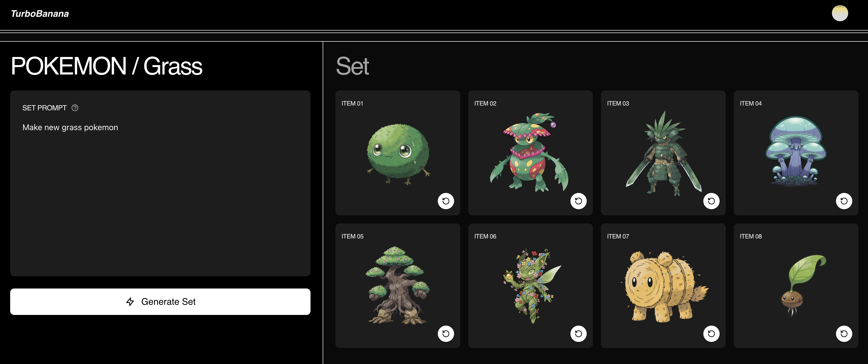Viewport: 868px width, 364px height.
Task: Go to the TurboBanana home logo
Action: 40,13
